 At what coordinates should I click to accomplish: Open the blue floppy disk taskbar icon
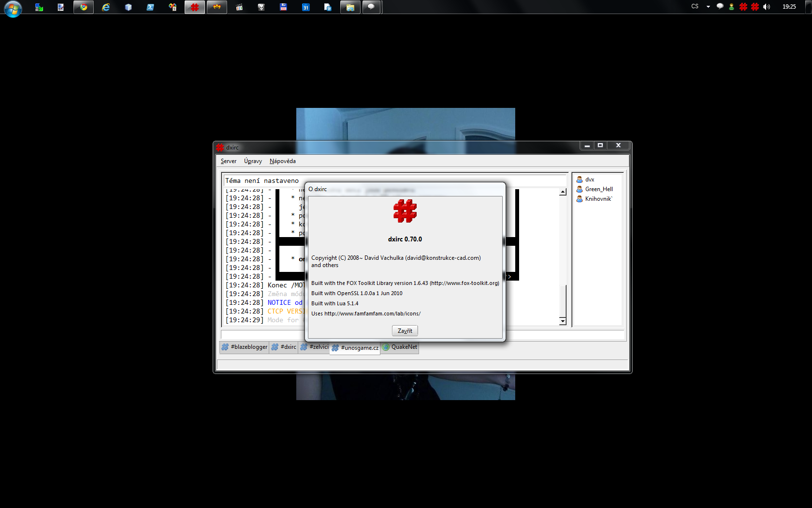pyautogui.click(x=284, y=7)
